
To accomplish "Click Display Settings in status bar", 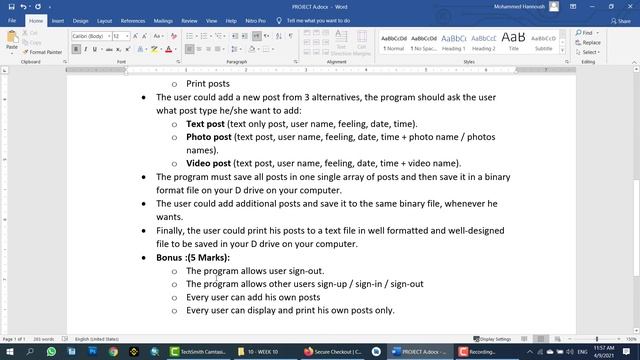I will tap(492, 339).
